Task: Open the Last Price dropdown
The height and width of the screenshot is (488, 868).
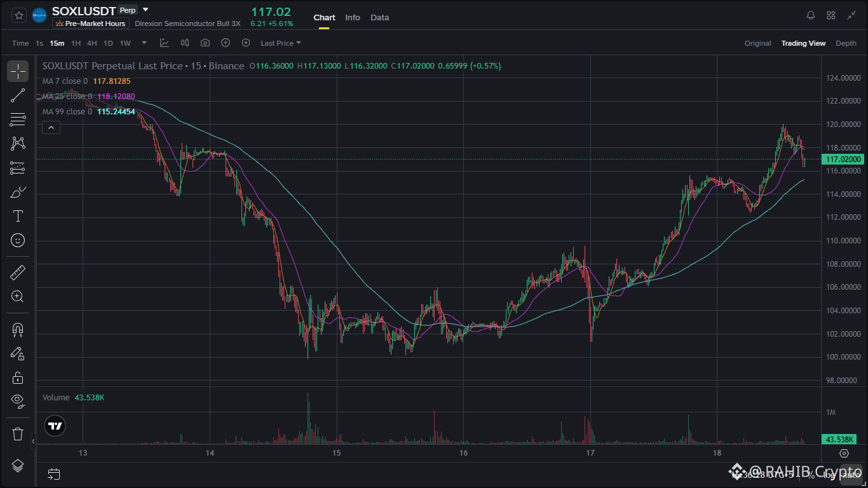Action: [281, 43]
